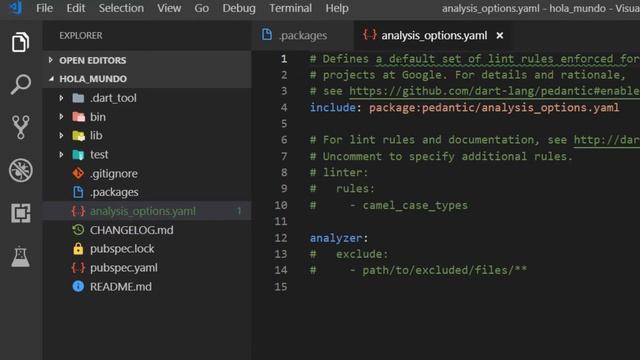Viewport: 640px width, 360px height.
Task: Open the View menu
Action: [x=169, y=8]
